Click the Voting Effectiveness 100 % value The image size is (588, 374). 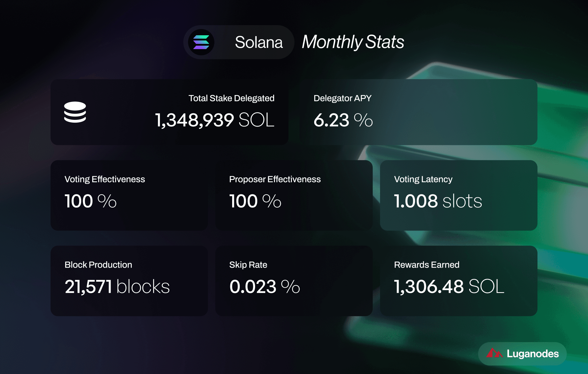[x=90, y=201]
